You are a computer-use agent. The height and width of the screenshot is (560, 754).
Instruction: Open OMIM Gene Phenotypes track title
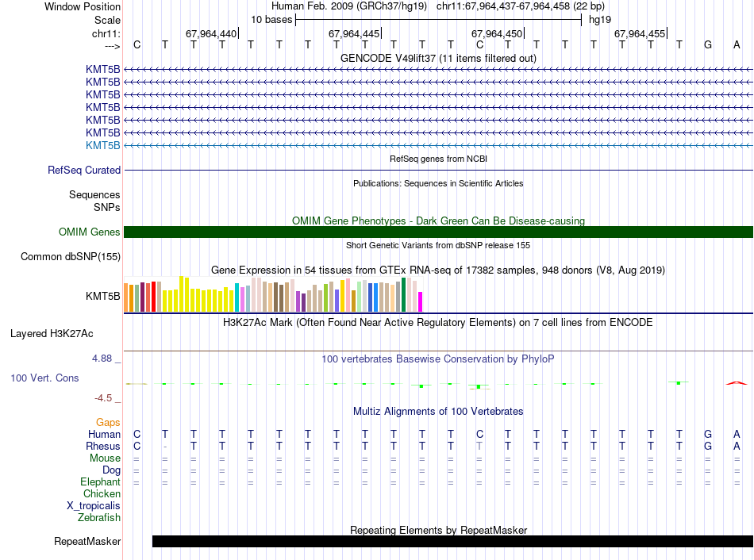[x=438, y=221]
